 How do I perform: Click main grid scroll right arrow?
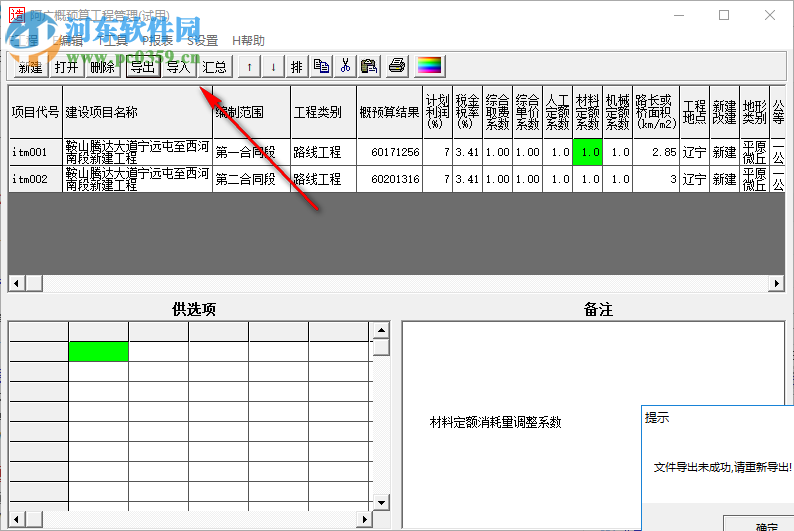[x=776, y=283]
